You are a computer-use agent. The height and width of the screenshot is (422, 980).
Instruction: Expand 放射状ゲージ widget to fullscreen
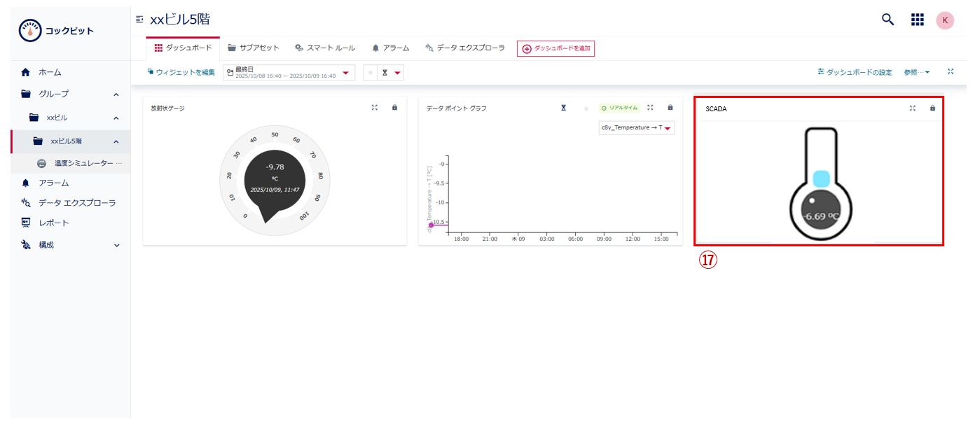375,108
